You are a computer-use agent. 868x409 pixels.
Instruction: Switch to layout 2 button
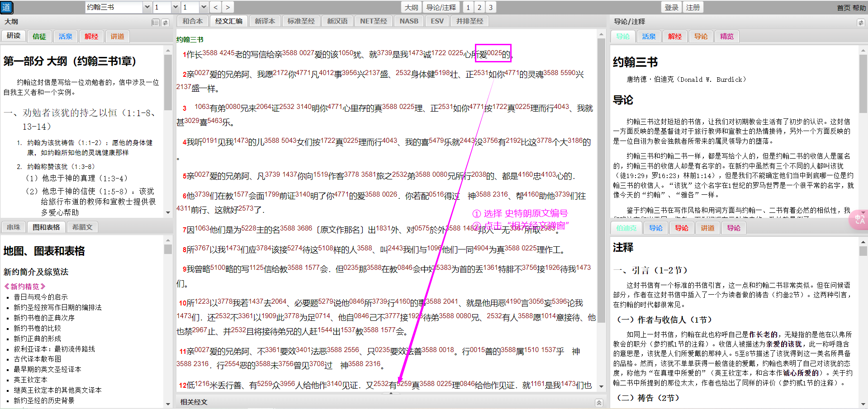[x=479, y=7]
